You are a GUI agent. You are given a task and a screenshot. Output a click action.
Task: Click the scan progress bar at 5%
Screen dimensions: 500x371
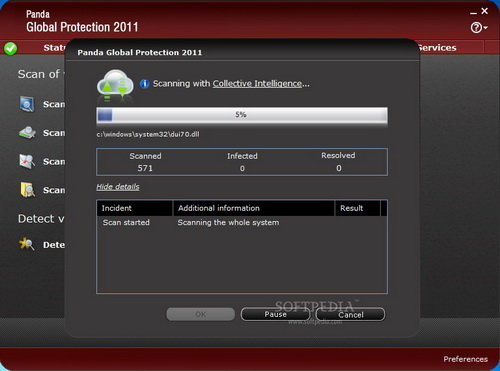(x=242, y=115)
